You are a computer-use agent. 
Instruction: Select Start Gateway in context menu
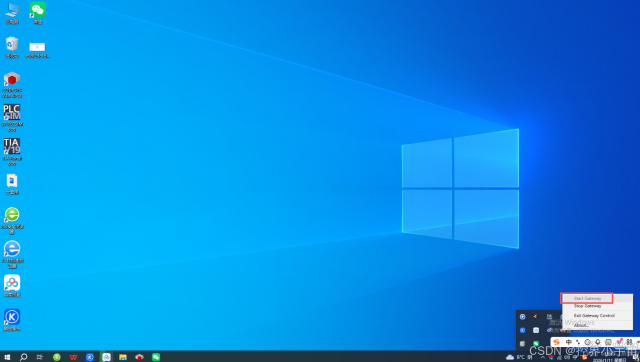pyautogui.click(x=587, y=298)
